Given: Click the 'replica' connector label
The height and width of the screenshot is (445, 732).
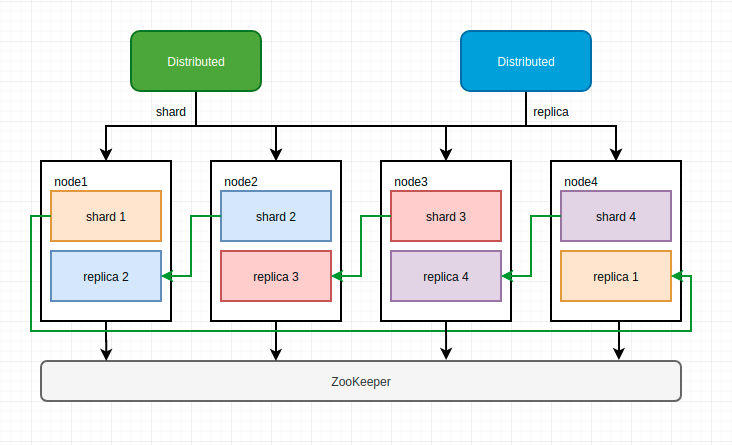Looking at the screenshot, I should 551,112.
